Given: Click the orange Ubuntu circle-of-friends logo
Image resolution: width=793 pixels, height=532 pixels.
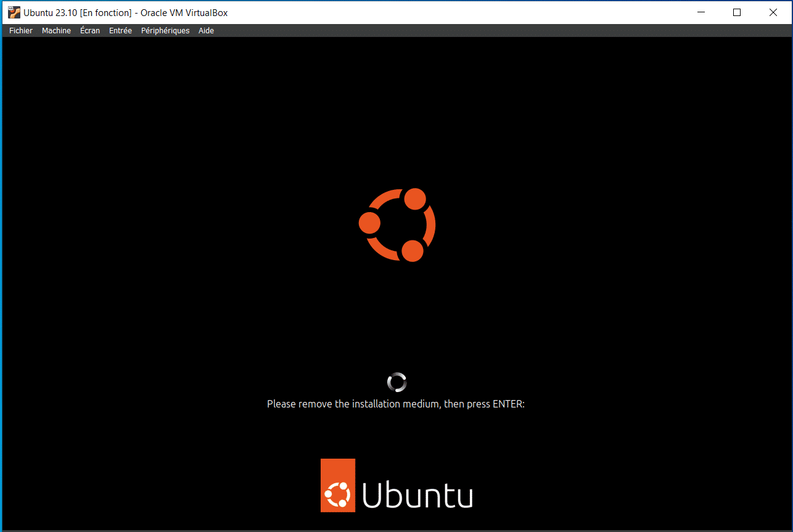Looking at the screenshot, I should [x=396, y=225].
